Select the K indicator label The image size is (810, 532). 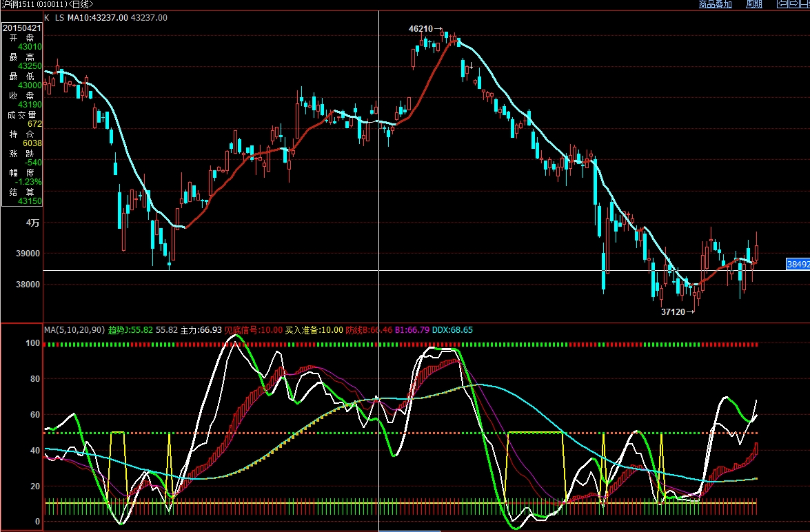46,17
